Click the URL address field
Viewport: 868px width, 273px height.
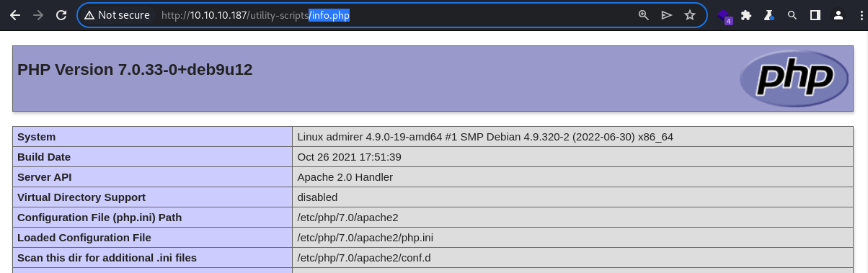coord(397,14)
